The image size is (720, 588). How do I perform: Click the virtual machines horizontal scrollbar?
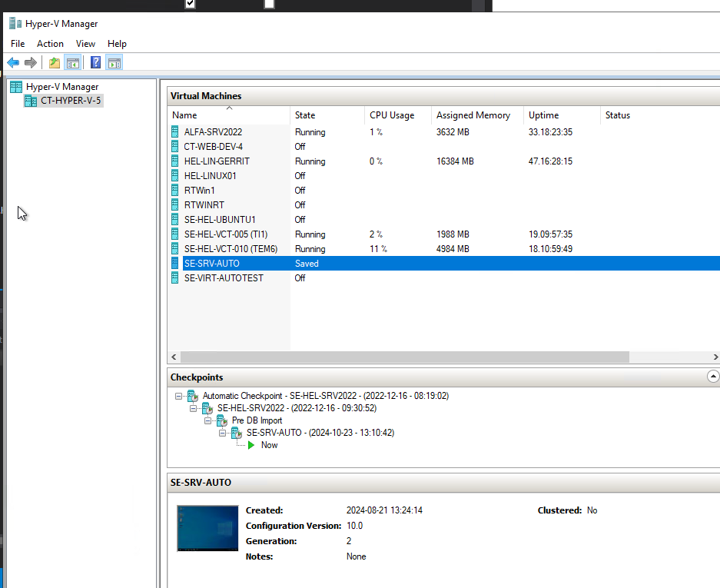click(x=404, y=357)
